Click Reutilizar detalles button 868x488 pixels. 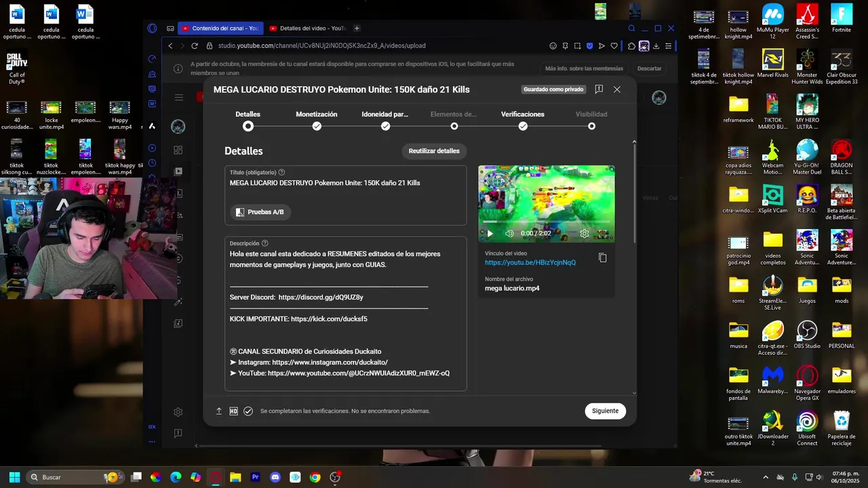pyautogui.click(x=434, y=151)
